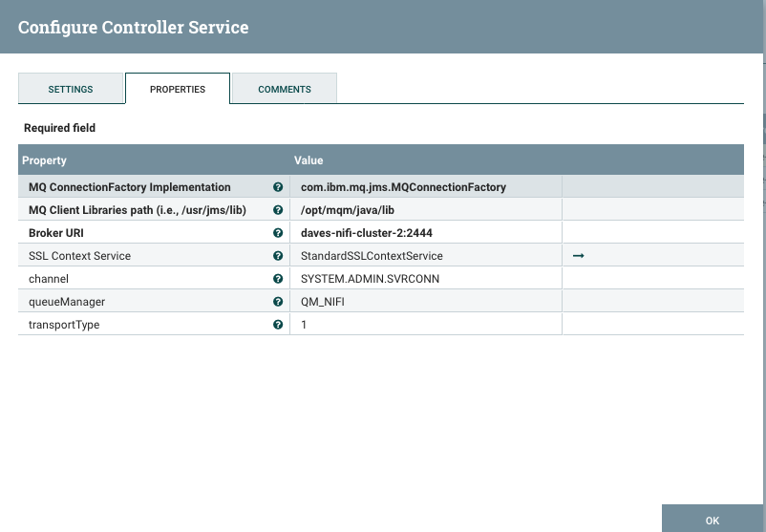The height and width of the screenshot is (532, 766).
Task: Edit the MQ ConnectionFactory Implementation value
Action: (x=426, y=187)
